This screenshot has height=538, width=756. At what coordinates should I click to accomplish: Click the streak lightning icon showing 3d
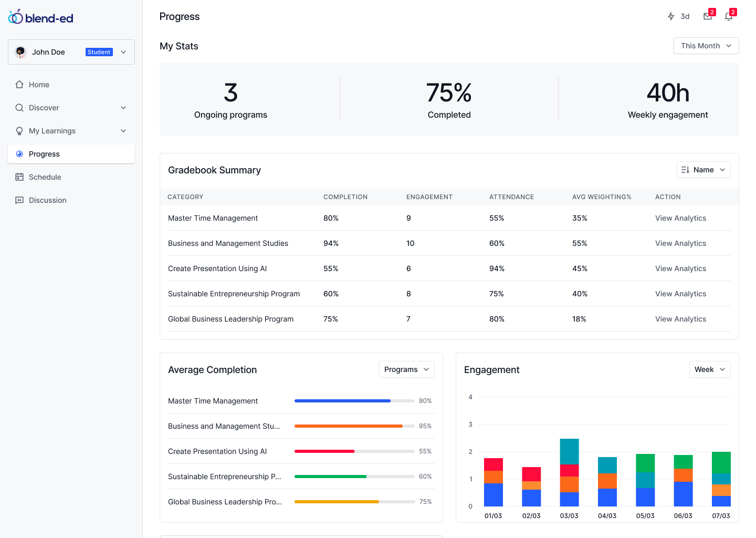[671, 16]
